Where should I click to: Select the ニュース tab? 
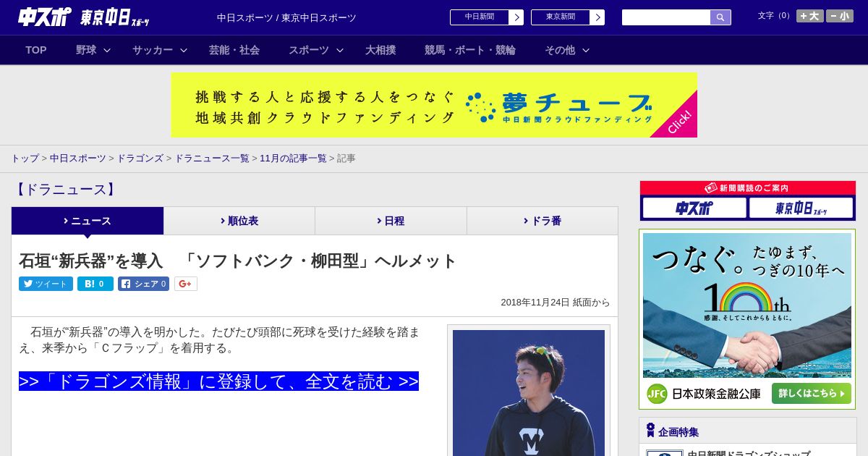click(x=88, y=221)
